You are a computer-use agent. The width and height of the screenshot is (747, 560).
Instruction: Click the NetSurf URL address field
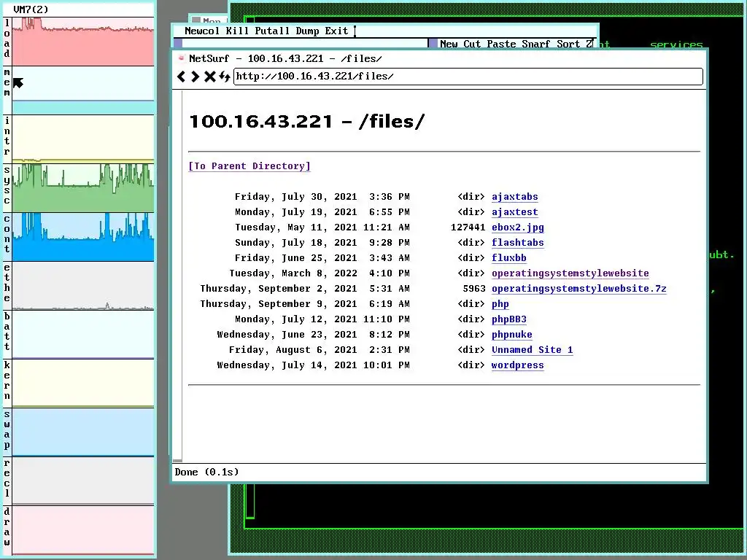pos(468,76)
